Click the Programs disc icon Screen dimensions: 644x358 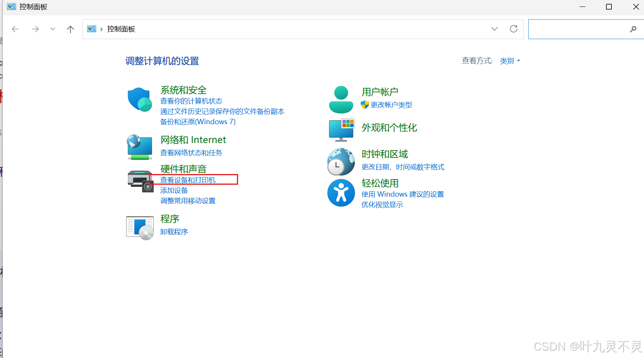coord(140,228)
